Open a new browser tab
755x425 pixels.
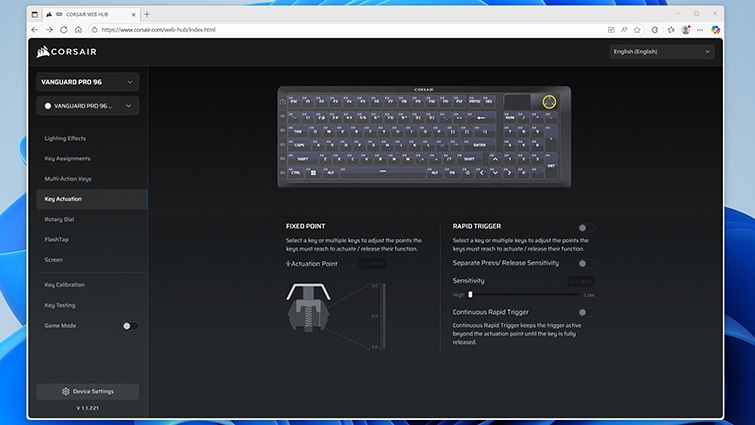pyautogui.click(x=147, y=14)
